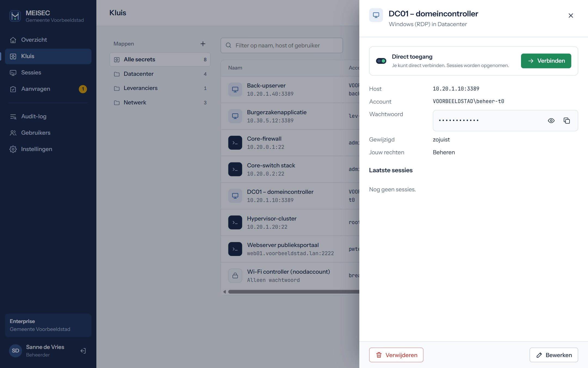The width and height of the screenshot is (588, 368).
Task: Click Webserver publieksportaal terminal icon
Action: [x=235, y=249]
